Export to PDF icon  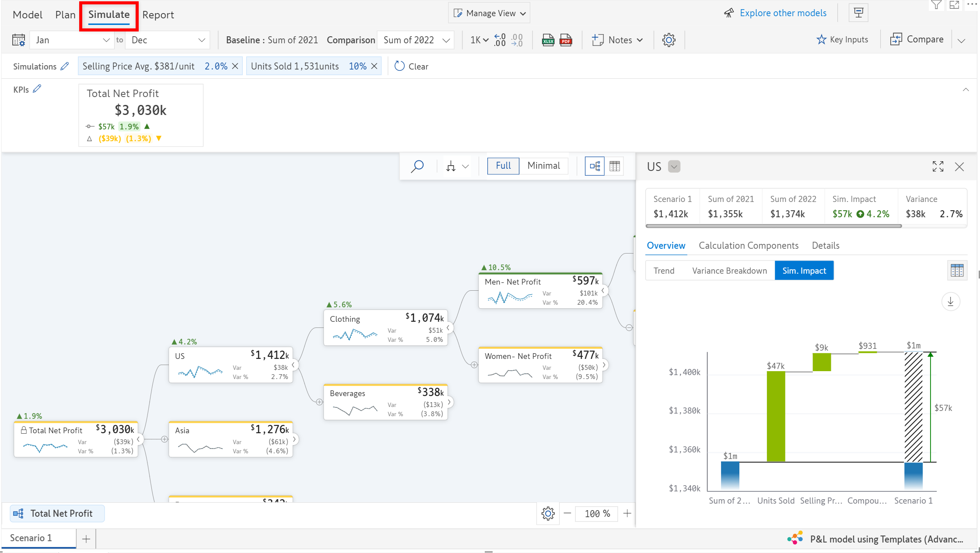[566, 40]
